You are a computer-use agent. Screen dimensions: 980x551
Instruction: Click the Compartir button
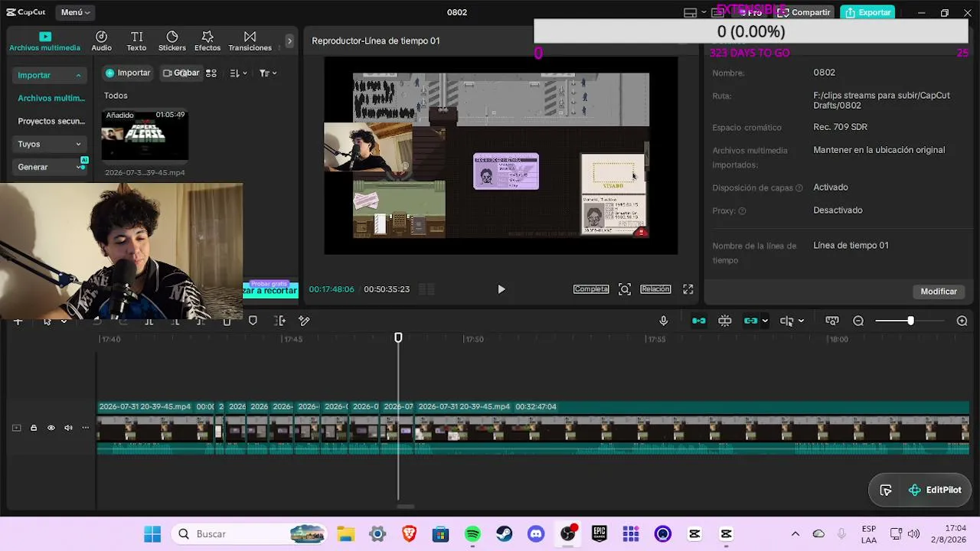tap(804, 12)
